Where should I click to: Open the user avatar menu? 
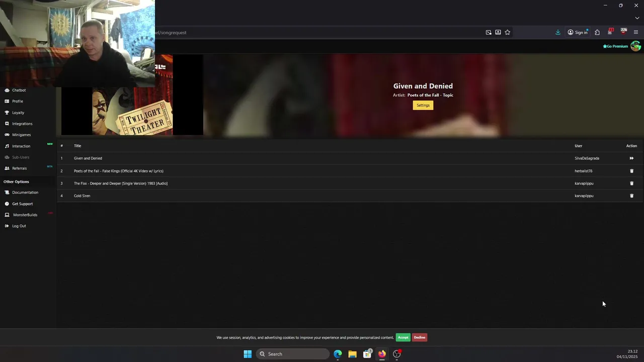[x=636, y=46]
